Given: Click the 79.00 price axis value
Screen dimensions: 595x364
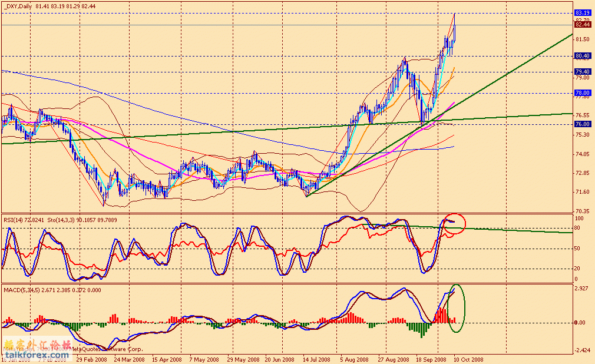Looking at the screenshot, I should [x=583, y=77].
